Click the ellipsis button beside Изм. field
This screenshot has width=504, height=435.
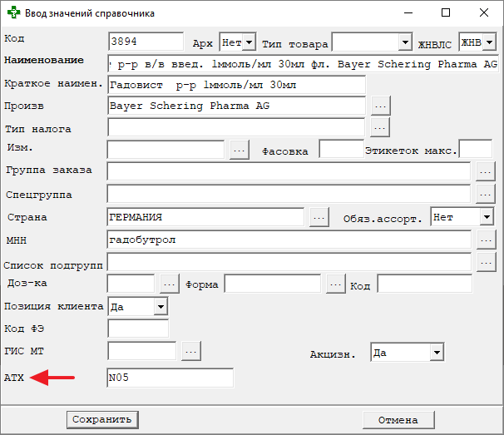pyautogui.click(x=240, y=150)
